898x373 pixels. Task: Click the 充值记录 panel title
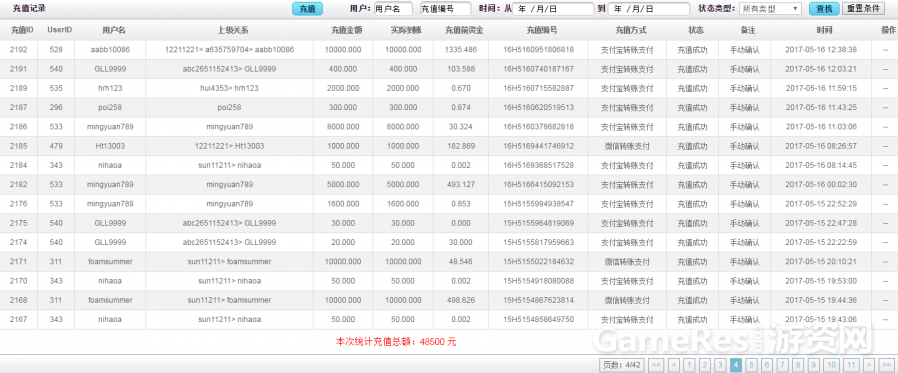point(29,9)
